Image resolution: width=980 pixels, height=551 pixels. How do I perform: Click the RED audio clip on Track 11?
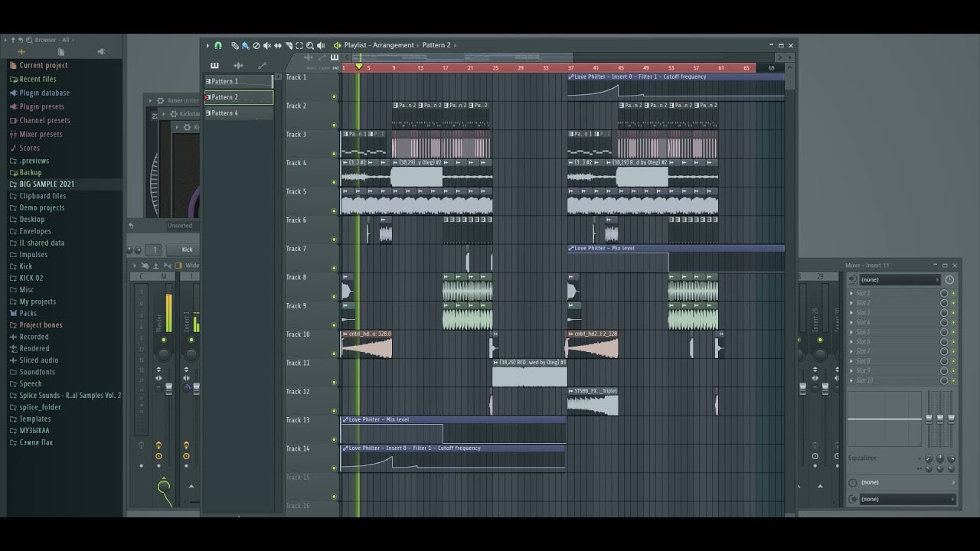coord(530,373)
